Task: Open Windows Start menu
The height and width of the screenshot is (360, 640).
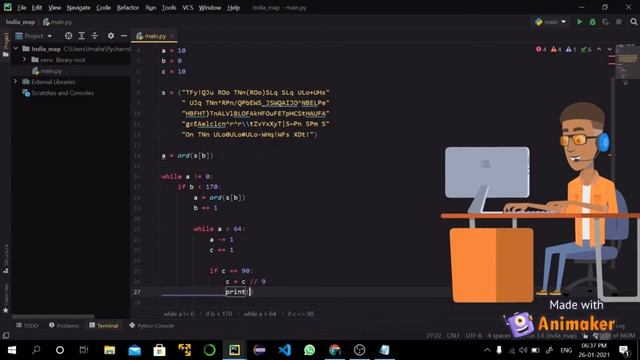Action: tap(12, 350)
